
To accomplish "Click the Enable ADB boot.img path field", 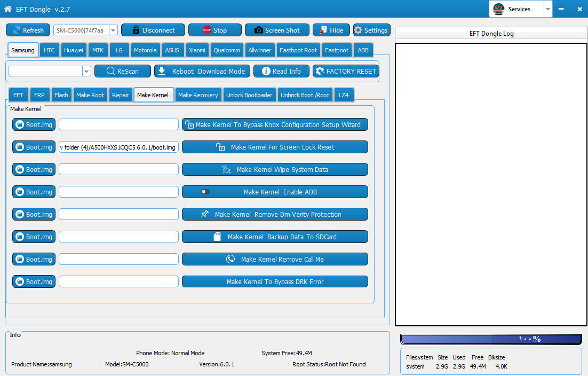I will click(x=118, y=192).
